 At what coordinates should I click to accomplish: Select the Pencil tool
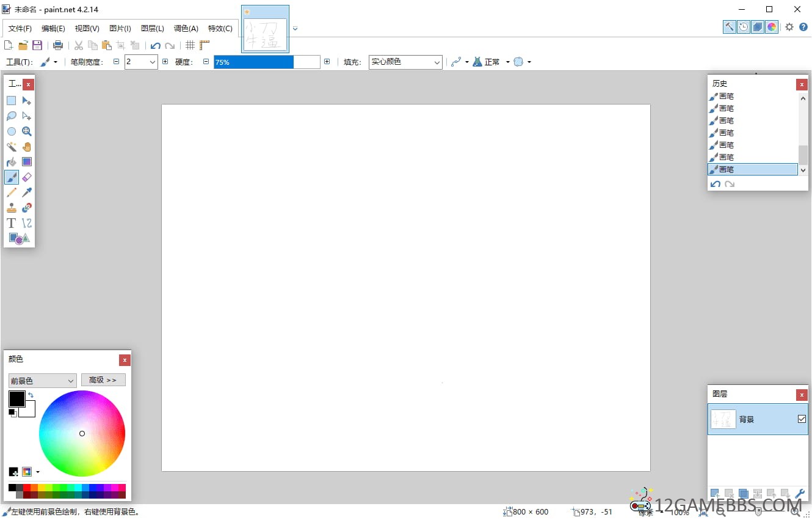pyautogui.click(x=12, y=192)
